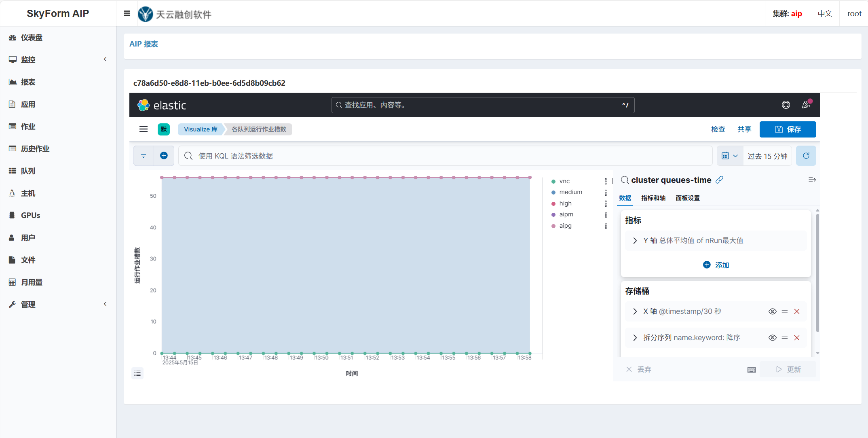Toggle visibility of X-axis timestamp bucket
The width and height of the screenshot is (868, 438).
772,311
